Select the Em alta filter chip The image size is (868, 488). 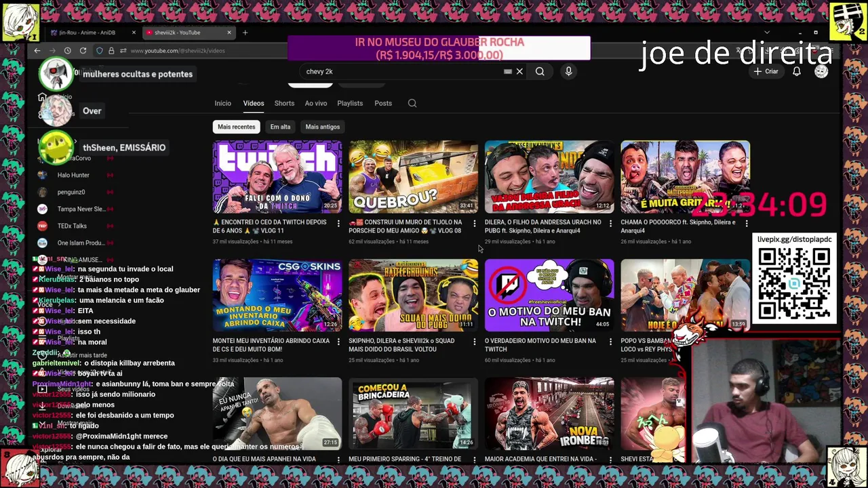coord(280,127)
